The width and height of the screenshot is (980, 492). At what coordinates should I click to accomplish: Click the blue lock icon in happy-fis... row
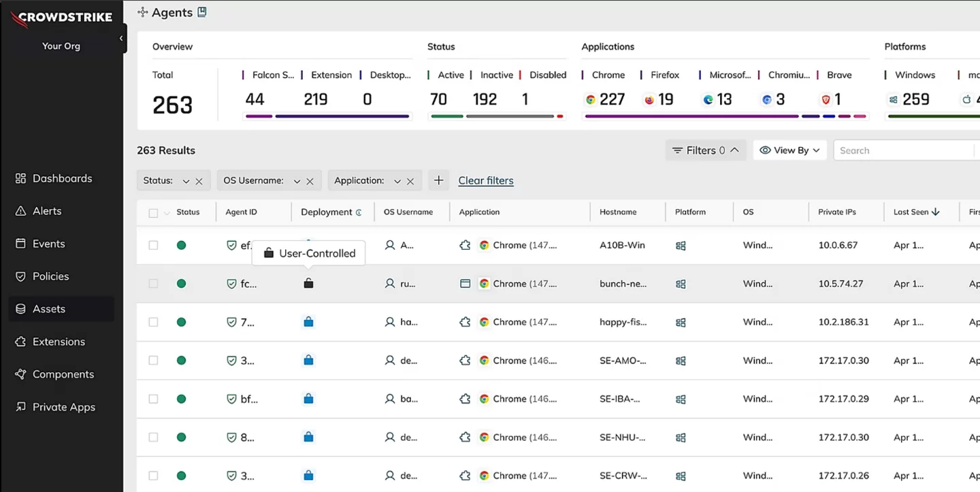point(308,322)
